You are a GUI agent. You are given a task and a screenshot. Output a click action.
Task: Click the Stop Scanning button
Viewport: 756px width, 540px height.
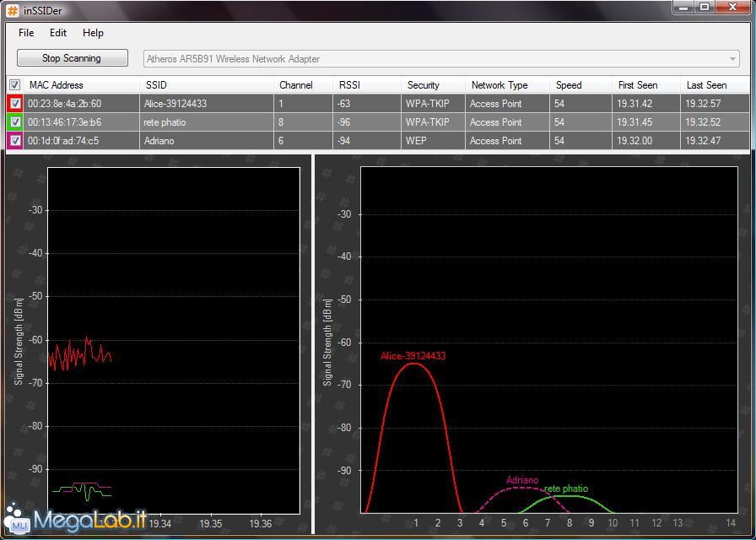[x=73, y=58]
